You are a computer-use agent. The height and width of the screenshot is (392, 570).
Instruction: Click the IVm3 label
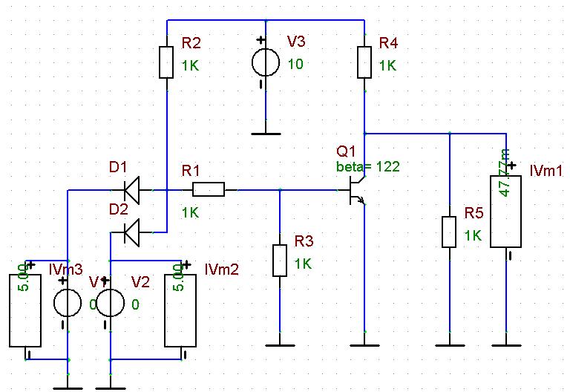pyautogui.click(x=66, y=269)
